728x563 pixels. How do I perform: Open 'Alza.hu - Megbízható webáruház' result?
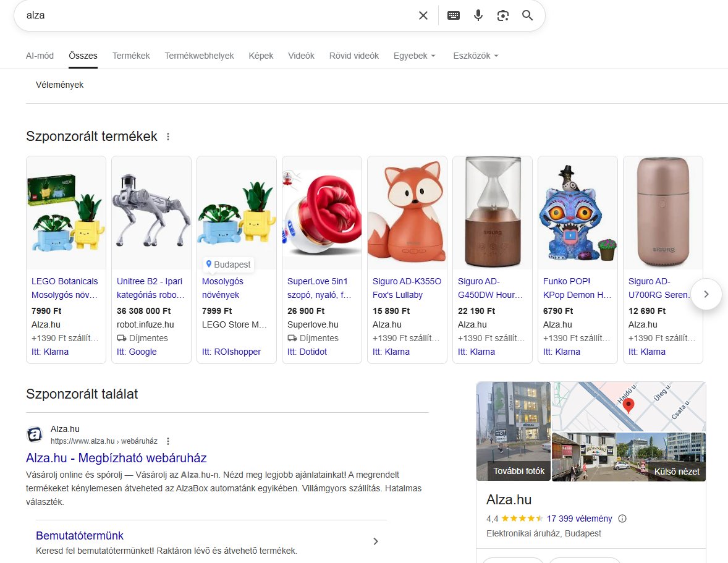click(116, 458)
